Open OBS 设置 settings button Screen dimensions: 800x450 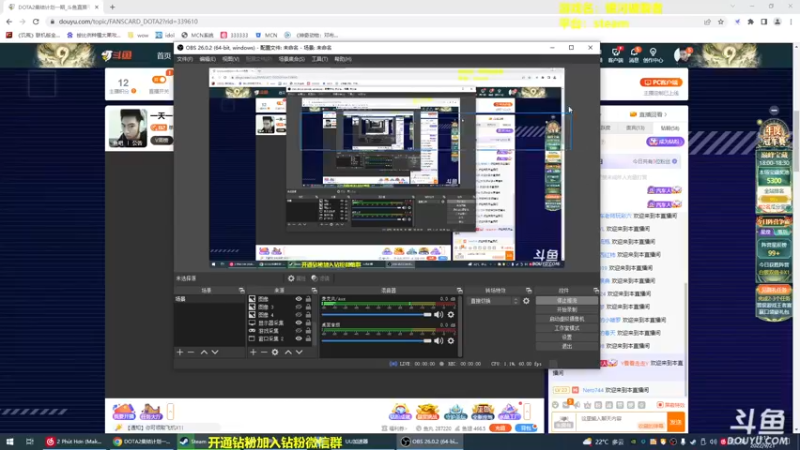567,337
